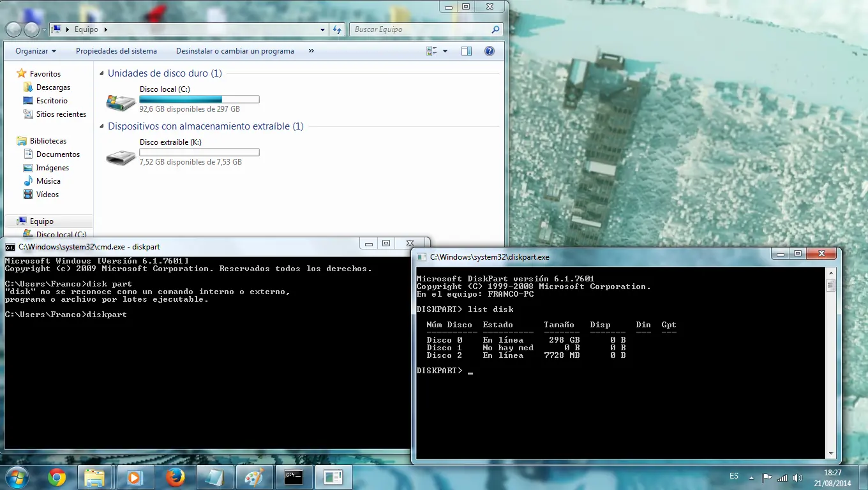Switch to the cmd taskbar button
868x490 pixels.
click(x=294, y=477)
